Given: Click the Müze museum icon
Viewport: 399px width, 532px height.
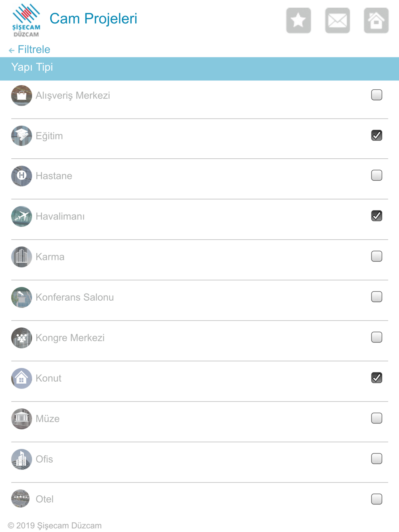Looking at the screenshot, I should pos(22,419).
